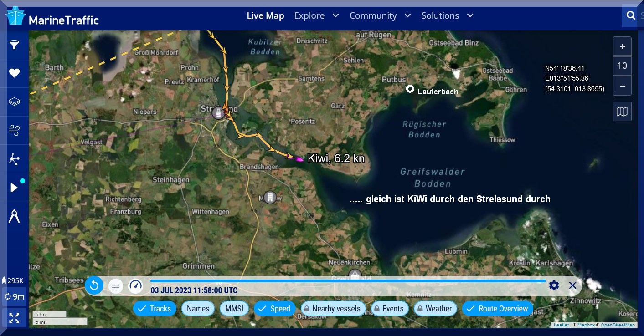Select the density network nodes icon
Screen dimensions: 644x336
[x=15, y=159]
